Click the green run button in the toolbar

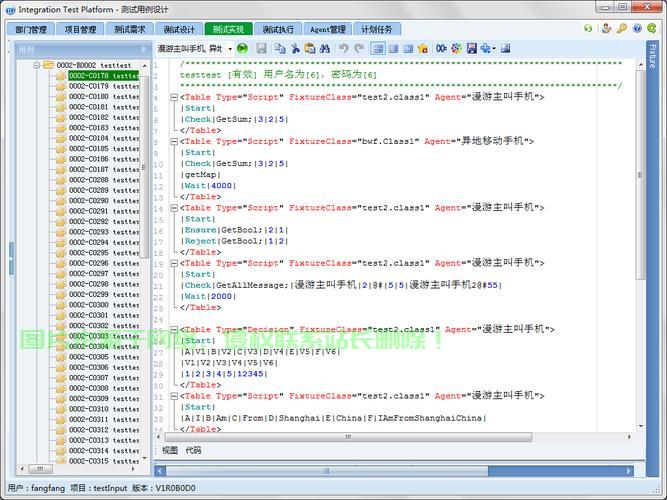pyautogui.click(x=242, y=48)
